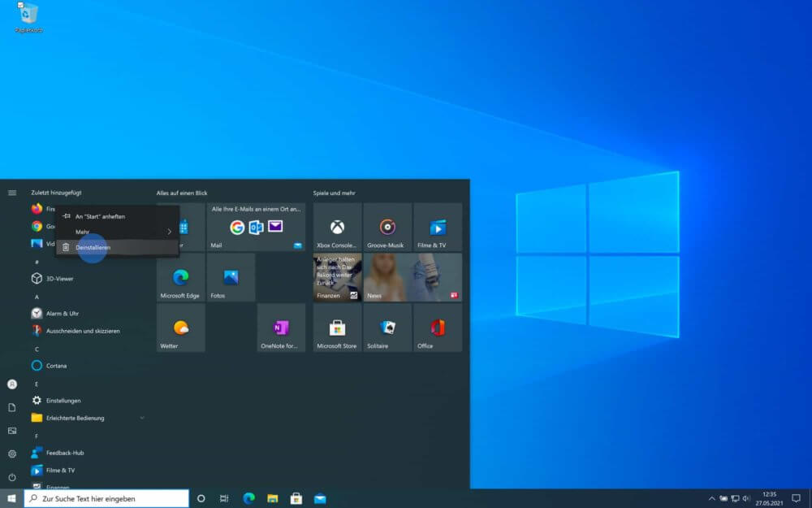
Task: Open the notification center icon
Action: click(796, 499)
